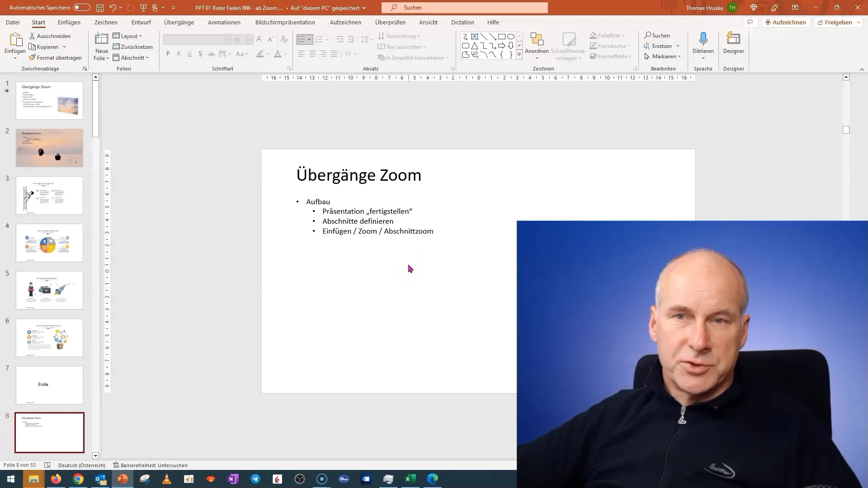Click the Bold formatting icon
Screen dimensions: 868x488
pyautogui.click(x=168, y=54)
